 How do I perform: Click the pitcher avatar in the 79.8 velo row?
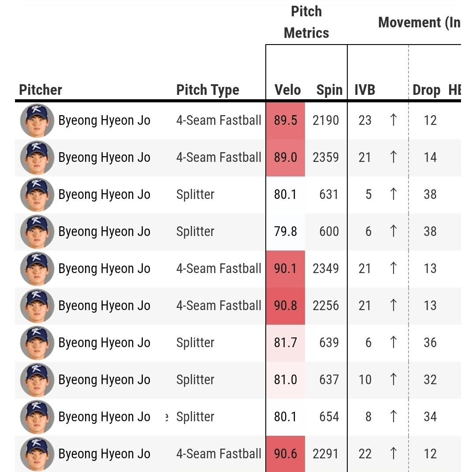point(37,232)
